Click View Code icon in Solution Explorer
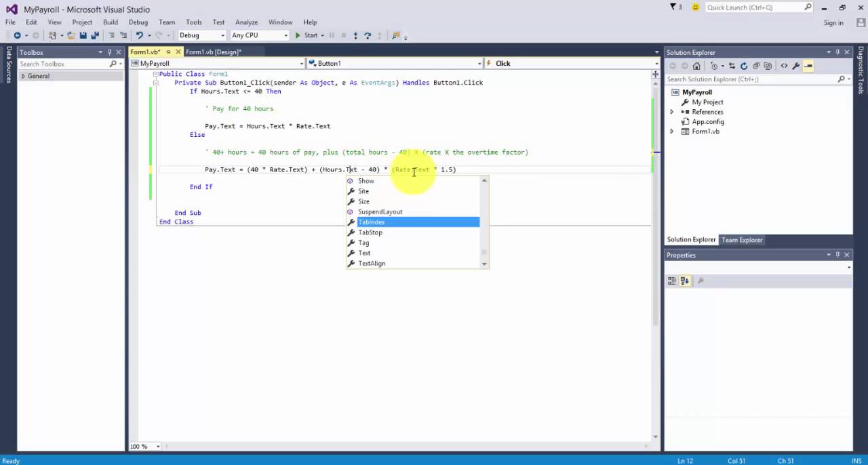Viewport: 868px width, 465px height. pos(784,66)
